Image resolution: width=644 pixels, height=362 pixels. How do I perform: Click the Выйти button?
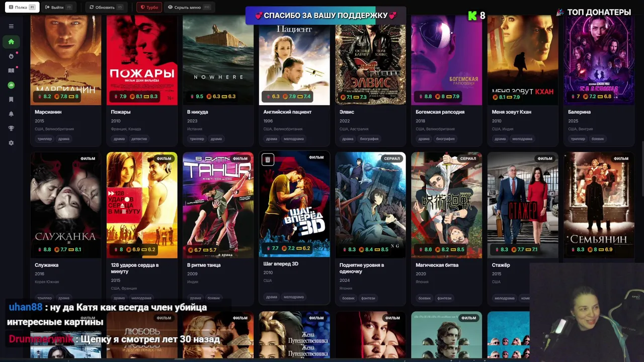[58, 7]
